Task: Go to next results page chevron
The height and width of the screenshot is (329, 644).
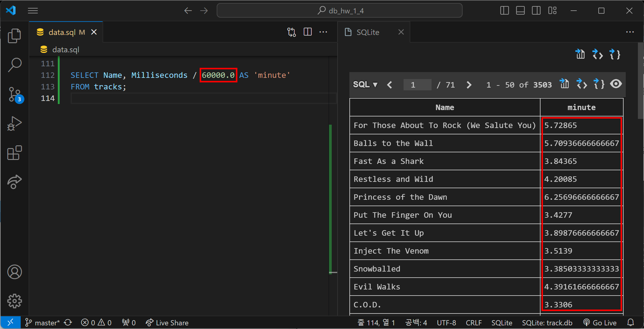Action: [469, 85]
